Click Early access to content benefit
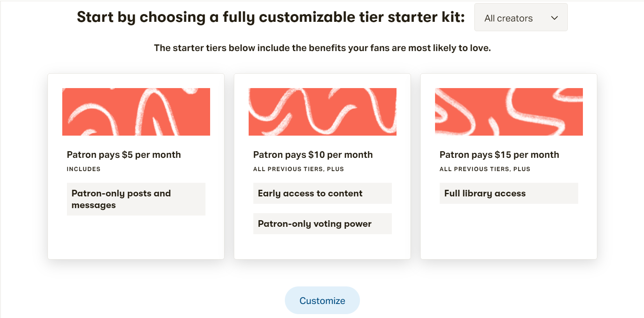This screenshot has height=318, width=644. [323, 193]
